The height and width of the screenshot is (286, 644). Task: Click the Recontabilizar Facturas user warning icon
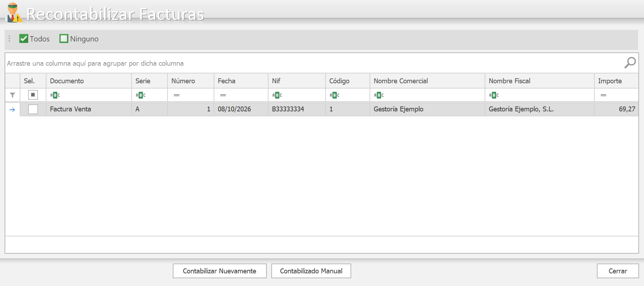pos(14,13)
